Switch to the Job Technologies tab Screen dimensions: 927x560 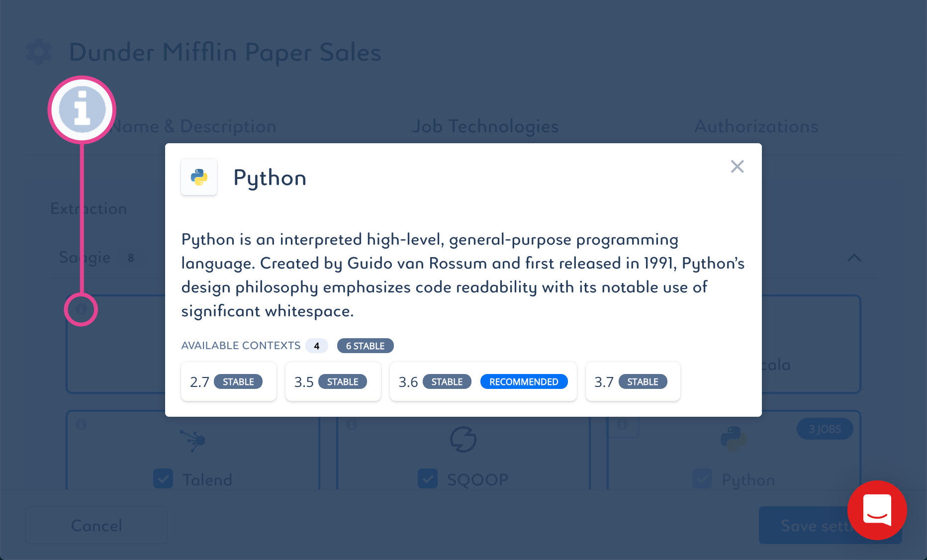pyautogui.click(x=485, y=126)
